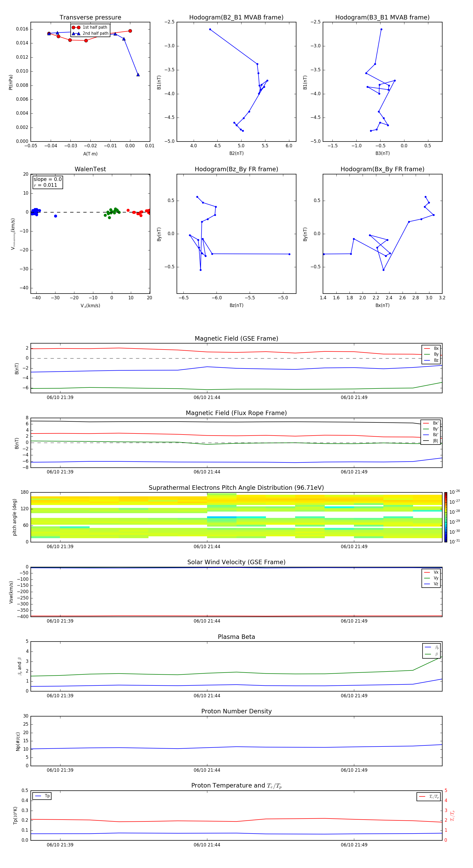Click the 'Bx(nT)' x-axis label
The width and height of the screenshot is (473, 868).
point(382,305)
